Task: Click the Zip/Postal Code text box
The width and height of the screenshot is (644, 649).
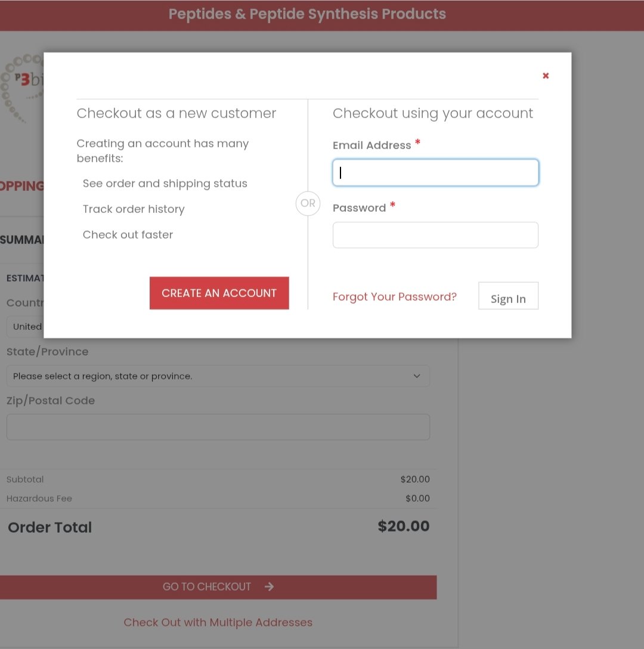Action: click(218, 427)
